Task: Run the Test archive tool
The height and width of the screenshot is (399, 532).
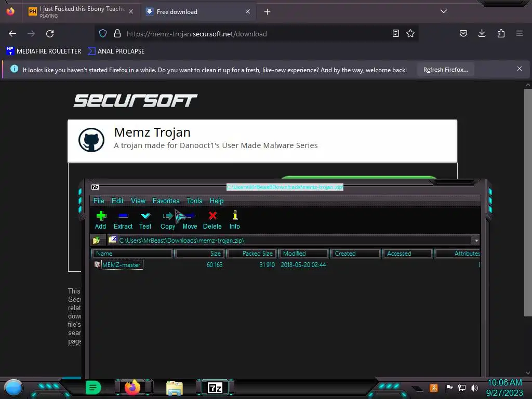Action: click(x=145, y=220)
